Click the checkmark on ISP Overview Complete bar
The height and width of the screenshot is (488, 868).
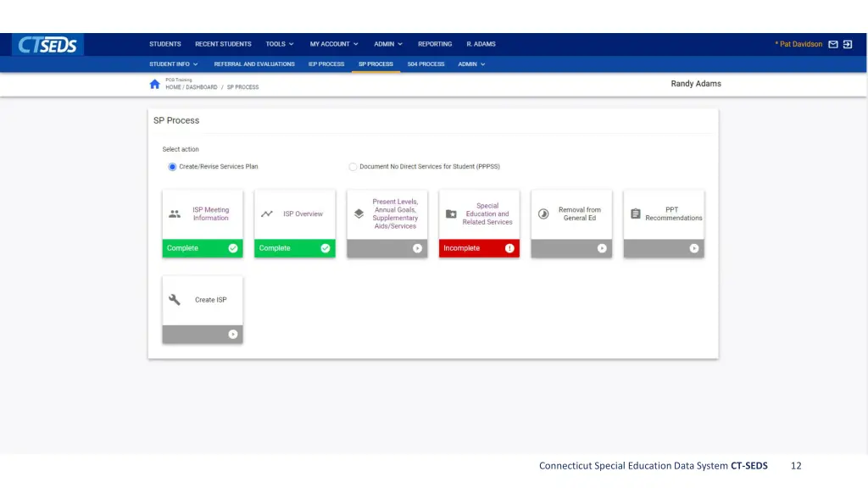pos(325,248)
